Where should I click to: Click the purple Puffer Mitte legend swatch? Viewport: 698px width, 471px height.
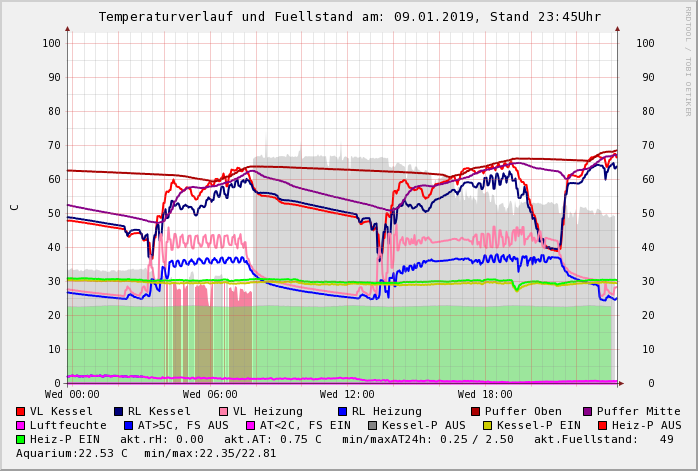588,411
